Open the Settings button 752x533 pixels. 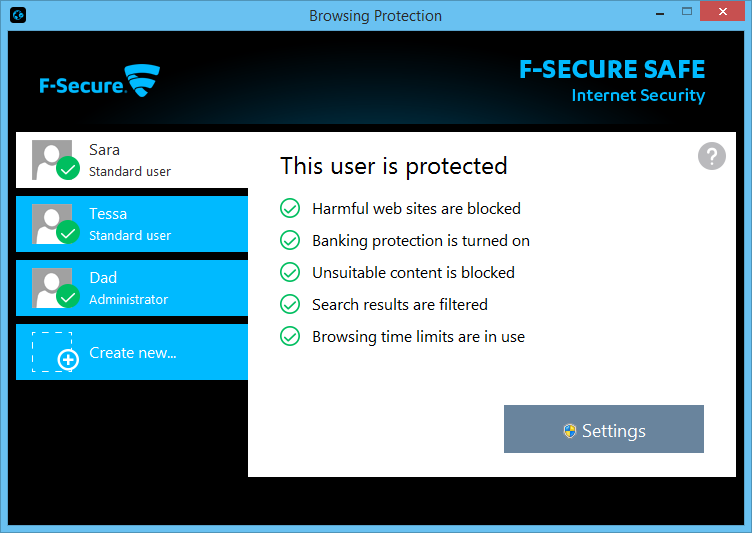coord(604,430)
